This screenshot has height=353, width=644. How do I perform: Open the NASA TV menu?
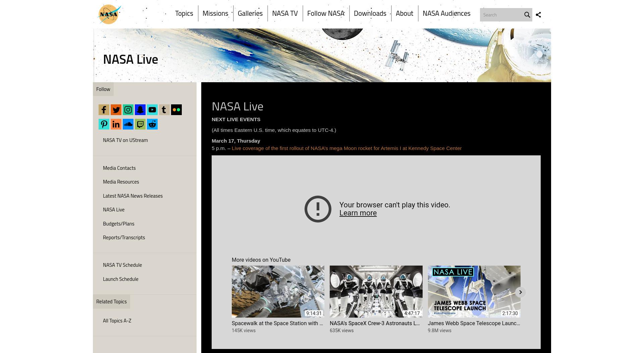click(285, 13)
